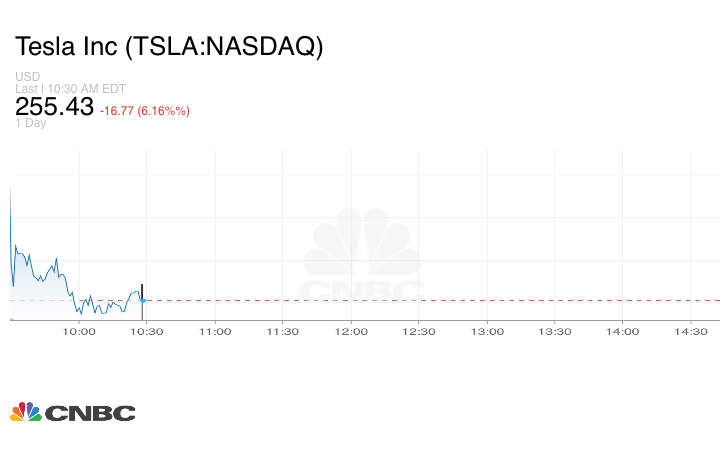Image resolution: width=720 pixels, height=450 pixels.
Task: Click the 10:30 time axis label
Action: (147, 331)
